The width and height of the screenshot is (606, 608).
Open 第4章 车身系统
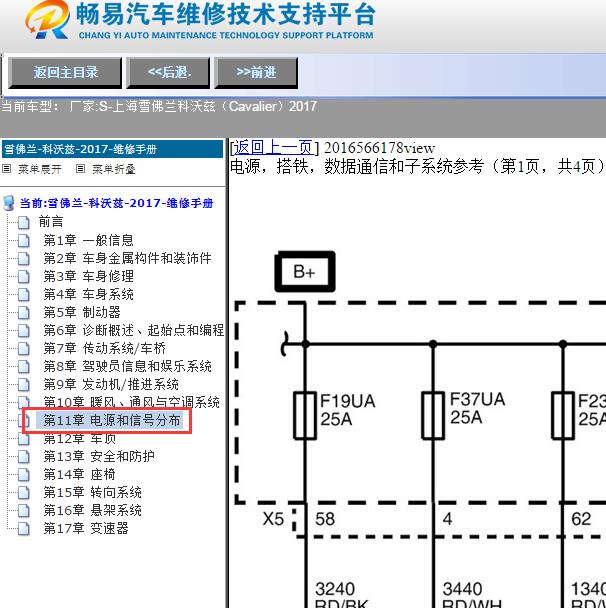pyautogui.click(x=88, y=294)
